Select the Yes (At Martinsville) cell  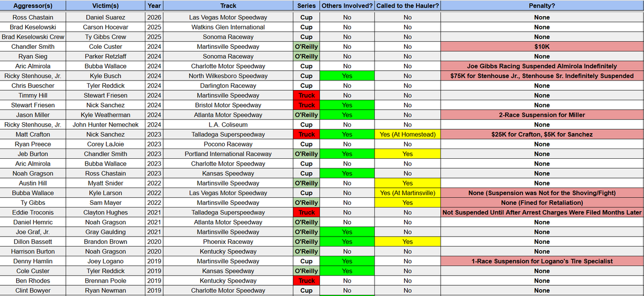(x=407, y=193)
